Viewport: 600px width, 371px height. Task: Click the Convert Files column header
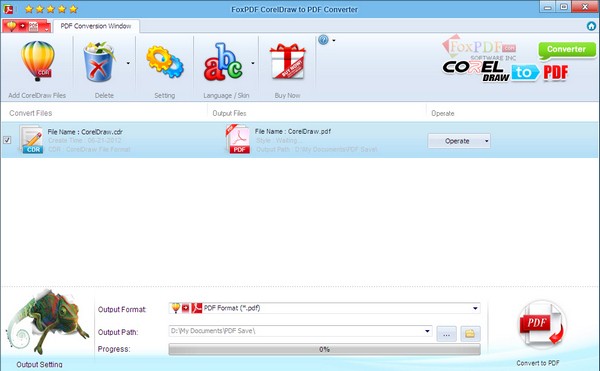coord(31,113)
